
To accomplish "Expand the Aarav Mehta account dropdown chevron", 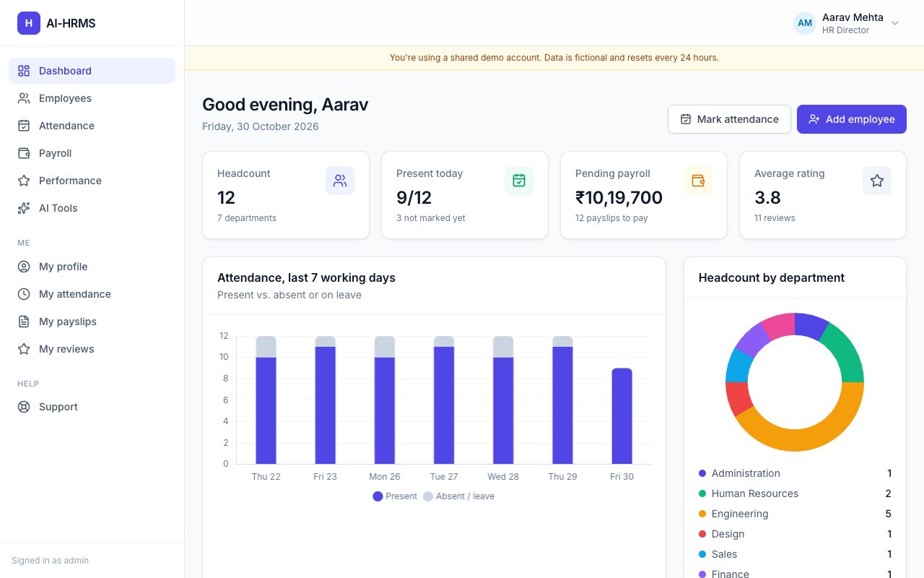I will coord(895,23).
